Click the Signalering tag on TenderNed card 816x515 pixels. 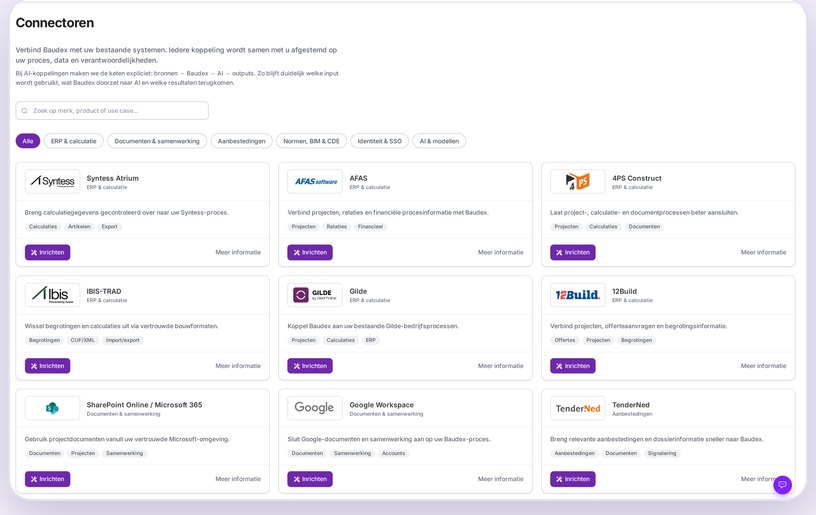click(x=662, y=454)
